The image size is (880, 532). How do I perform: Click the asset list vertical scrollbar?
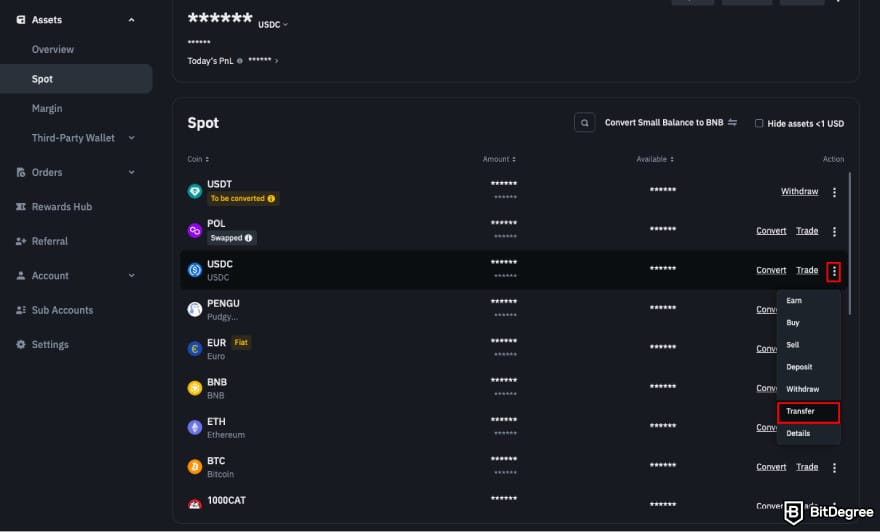[x=850, y=244]
